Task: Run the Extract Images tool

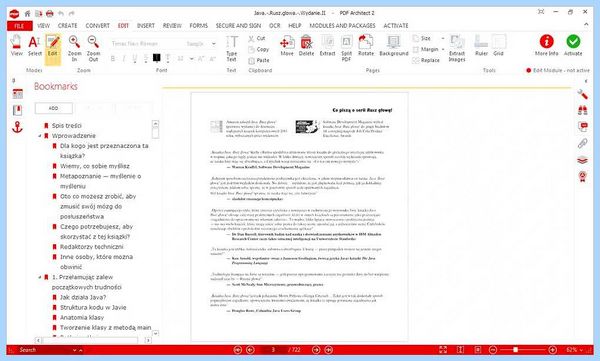Action: coord(457,48)
